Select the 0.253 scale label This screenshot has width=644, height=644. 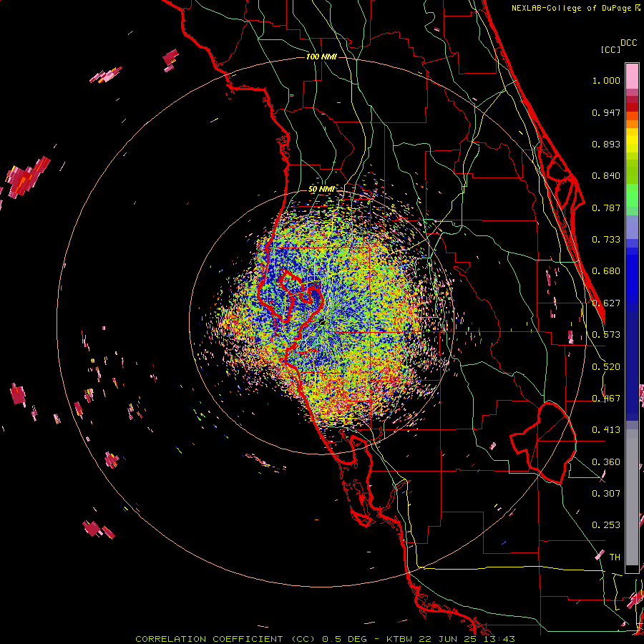606,525
